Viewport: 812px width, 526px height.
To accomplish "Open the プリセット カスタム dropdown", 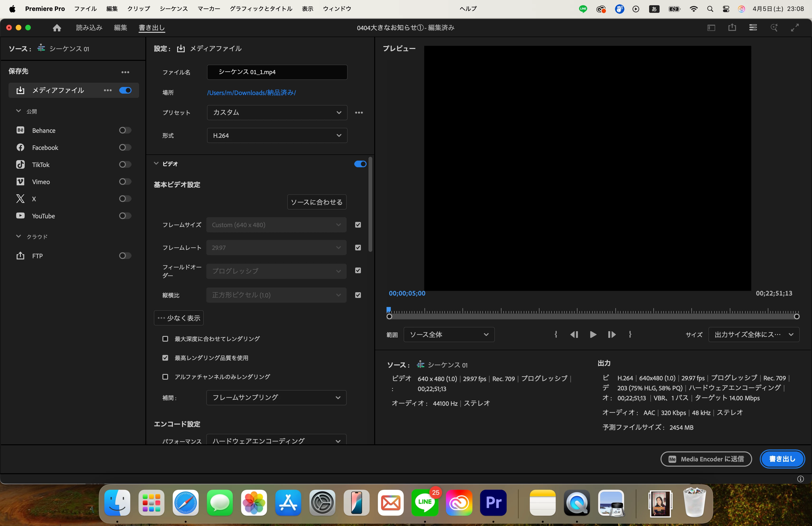I will (277, 113).
